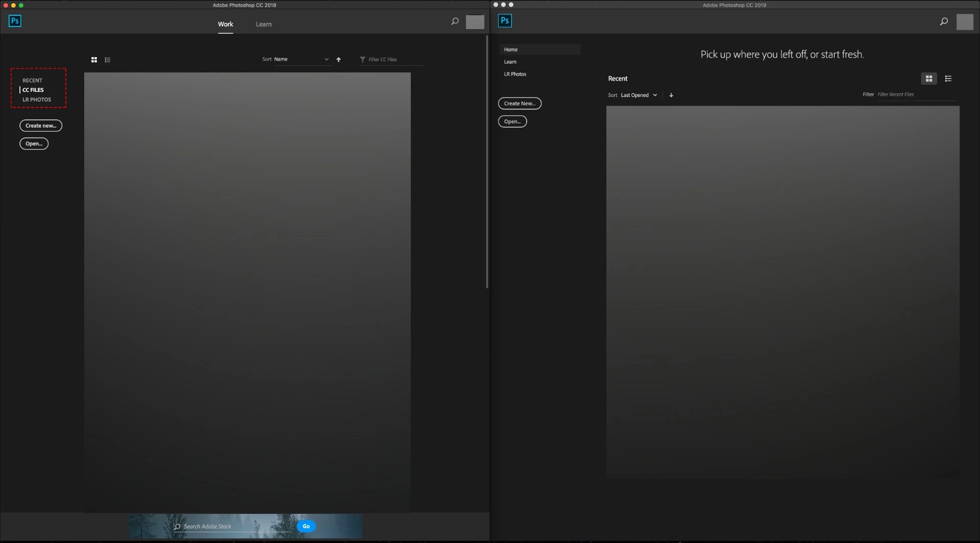Switch to grid view in CC 2019
Viewport: 980px width, 543px height.
[929, 79]
